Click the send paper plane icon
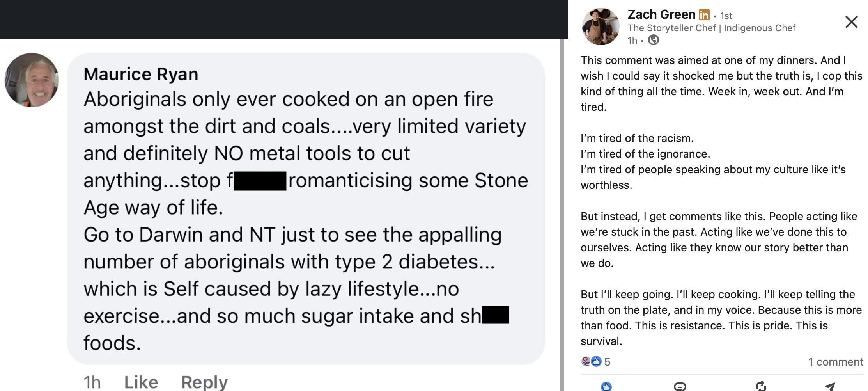The image size is (868, 391). 830,386
